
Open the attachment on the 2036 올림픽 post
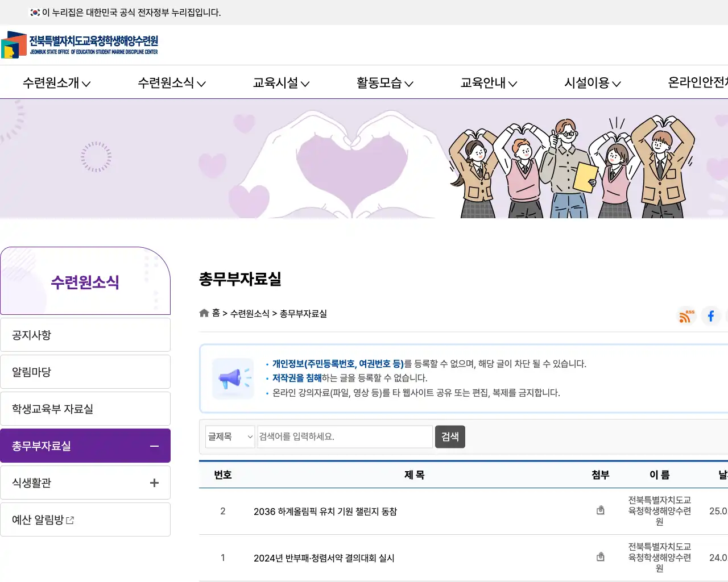pos(601,510)
